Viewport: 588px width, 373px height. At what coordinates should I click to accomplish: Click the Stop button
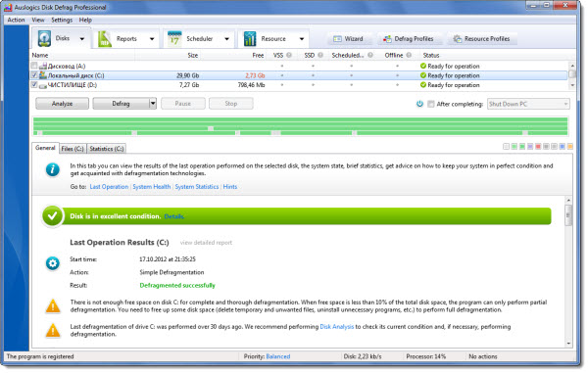coord(231,104)
